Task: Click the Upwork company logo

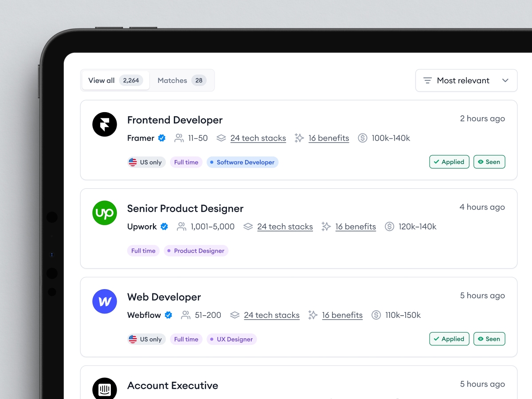Action: 105,213
